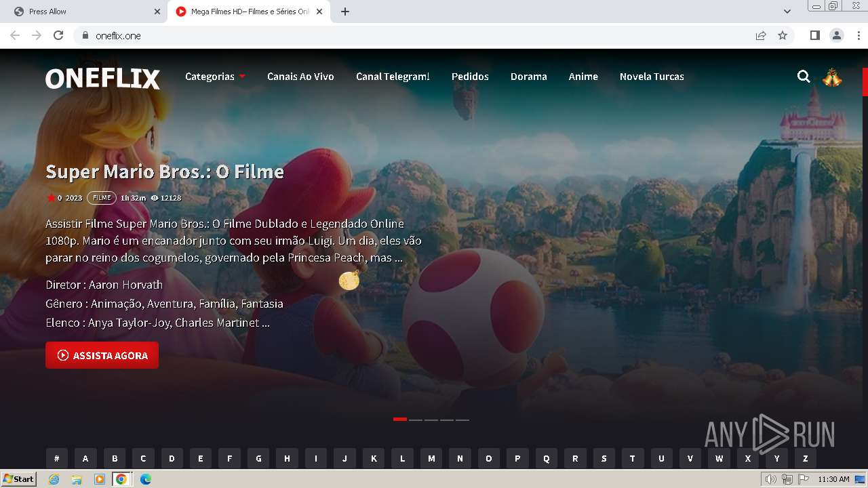Launch media player from the taskbar
Viewport: 868px width, 488px height.
point(100,479)
